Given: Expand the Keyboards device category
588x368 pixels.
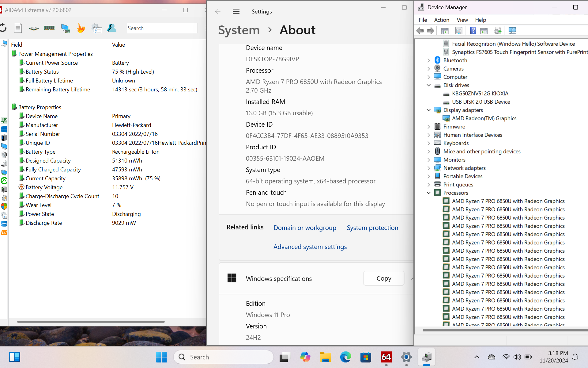Looking at the screenshot, I should click(429, 143).
